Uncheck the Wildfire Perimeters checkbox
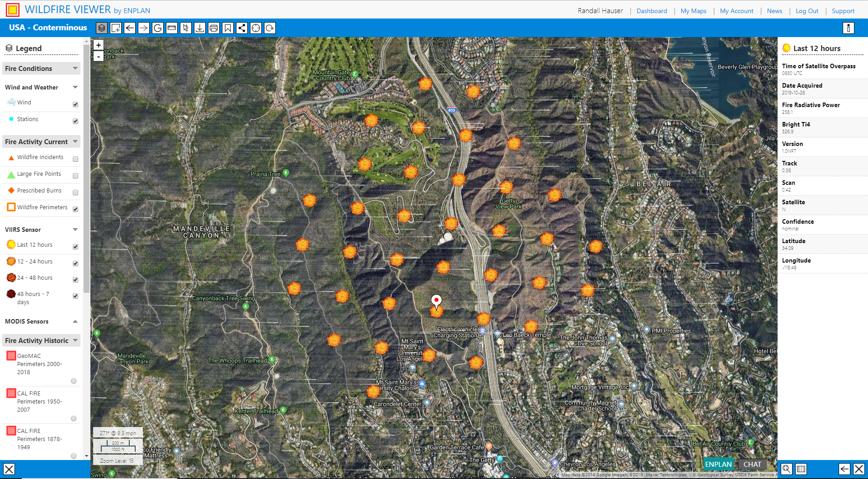The height and width of the screenshot is (479, 868). click(75, 209)
